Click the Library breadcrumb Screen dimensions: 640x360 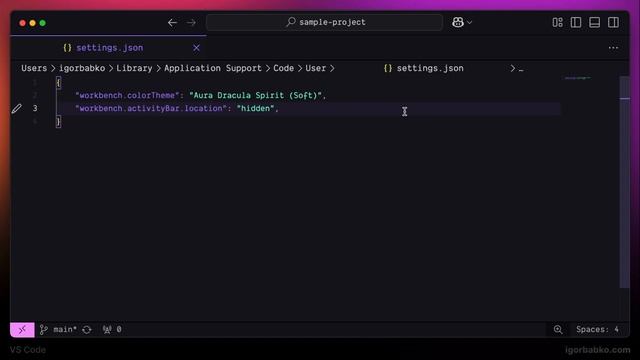[x=134, y=68]
